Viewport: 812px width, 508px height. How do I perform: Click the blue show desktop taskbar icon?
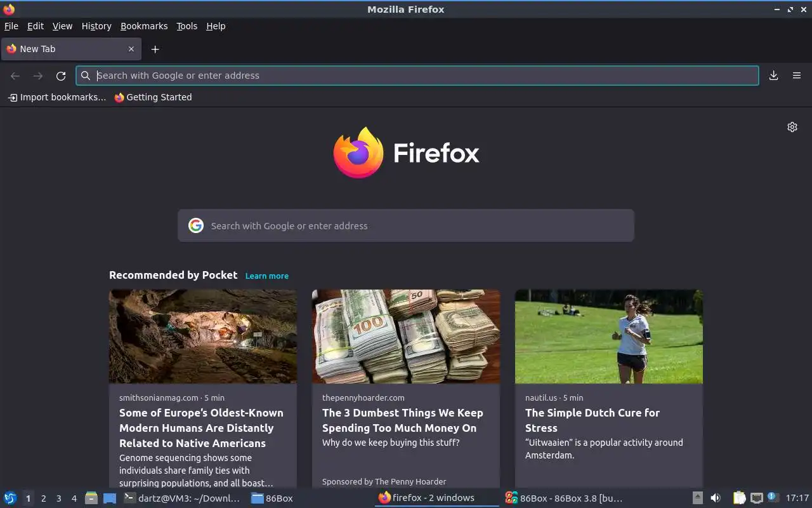pos(110,498)
